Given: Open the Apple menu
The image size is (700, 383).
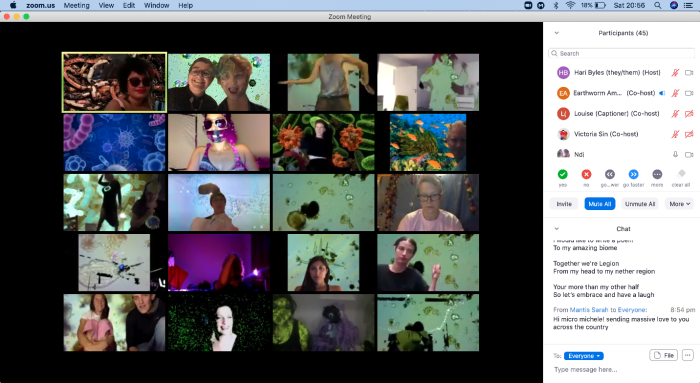Looking at the screenshot, I should click(x=13, y=5).
